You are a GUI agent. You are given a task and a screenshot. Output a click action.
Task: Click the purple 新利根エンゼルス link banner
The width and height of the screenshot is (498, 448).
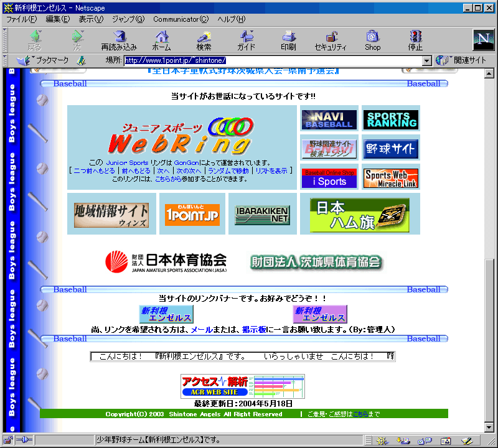pyautogui.click(x=320, y=314)
